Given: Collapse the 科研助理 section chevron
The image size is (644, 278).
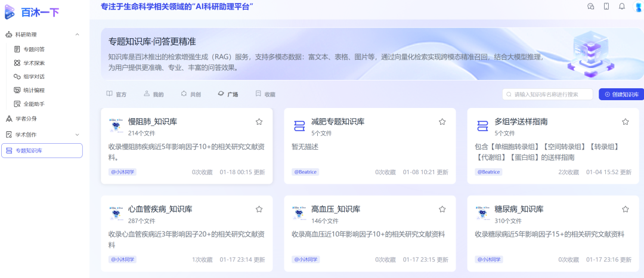Looking at the screenshot, I should pos(77,35).
